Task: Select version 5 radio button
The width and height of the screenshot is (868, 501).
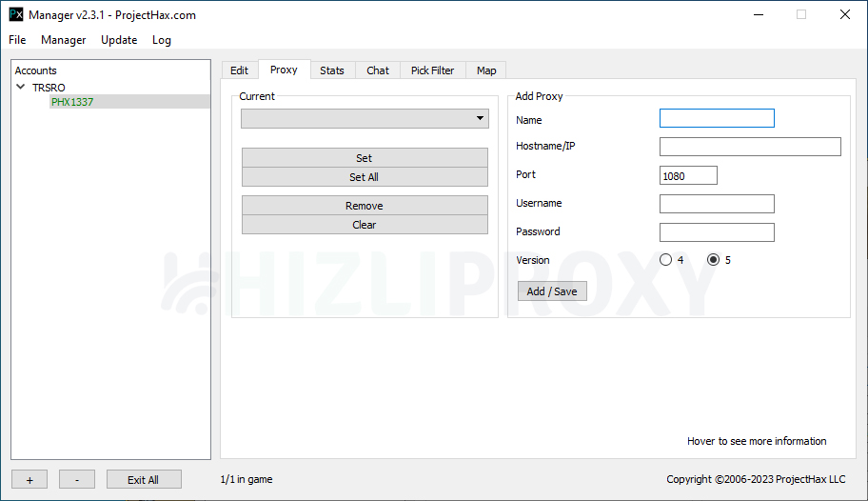Action: (x=714, y=260)
